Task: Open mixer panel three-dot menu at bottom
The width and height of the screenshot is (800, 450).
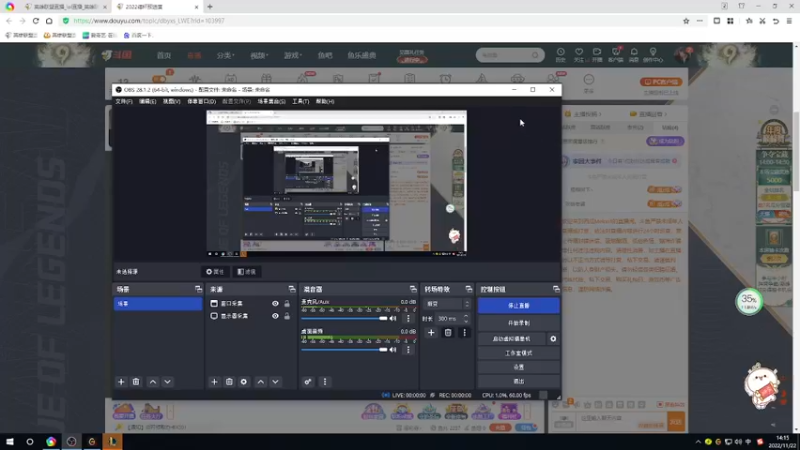Action: click(324, 382)
